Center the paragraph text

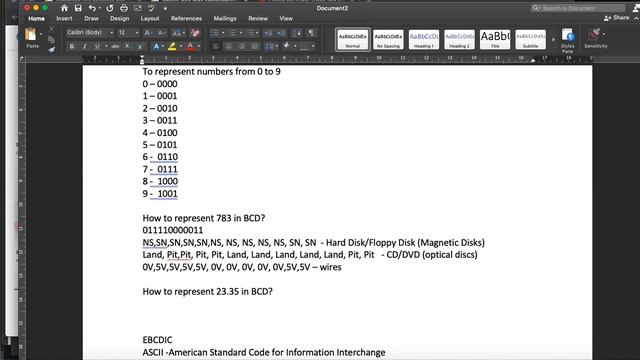click(229, 47)
